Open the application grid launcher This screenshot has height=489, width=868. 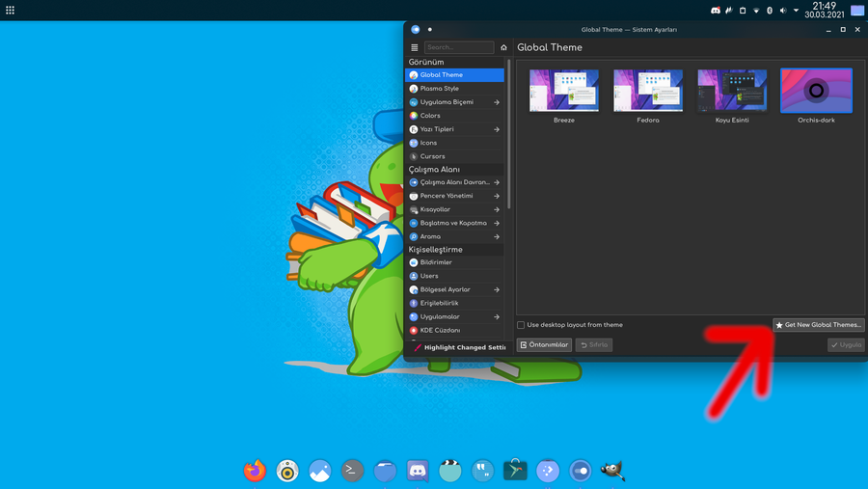10,11
